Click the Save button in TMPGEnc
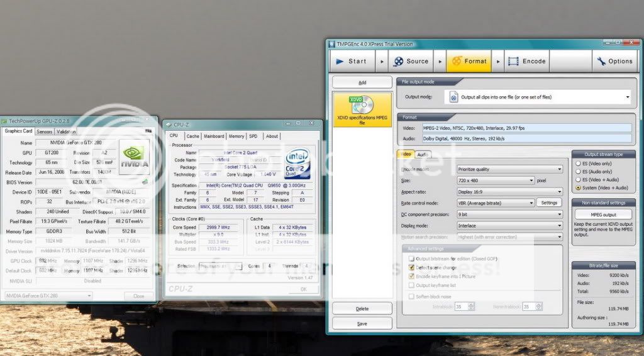Screen dimensions: 644x356 tap(362, 323)
